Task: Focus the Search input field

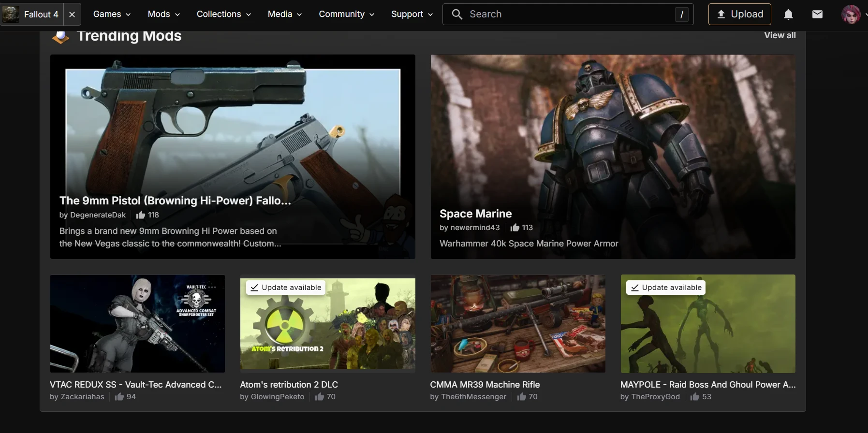Action: (x=568, y=14)
